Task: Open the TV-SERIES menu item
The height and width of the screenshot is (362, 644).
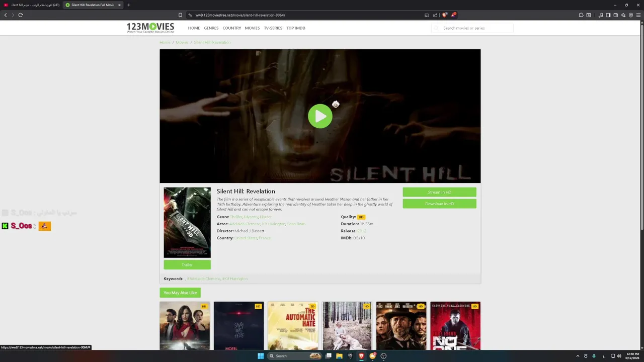Action: (x=273, y=28)
